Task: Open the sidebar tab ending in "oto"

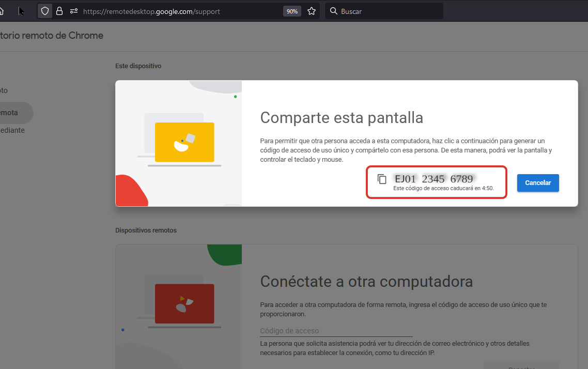Action: tap(4, 90)
